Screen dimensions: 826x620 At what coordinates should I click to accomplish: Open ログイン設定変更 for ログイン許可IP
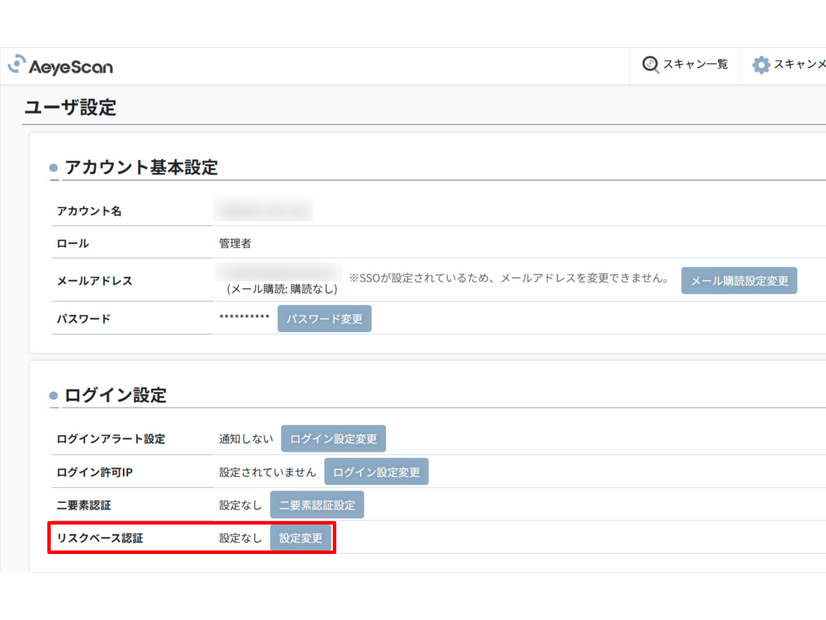coord(377,471)
